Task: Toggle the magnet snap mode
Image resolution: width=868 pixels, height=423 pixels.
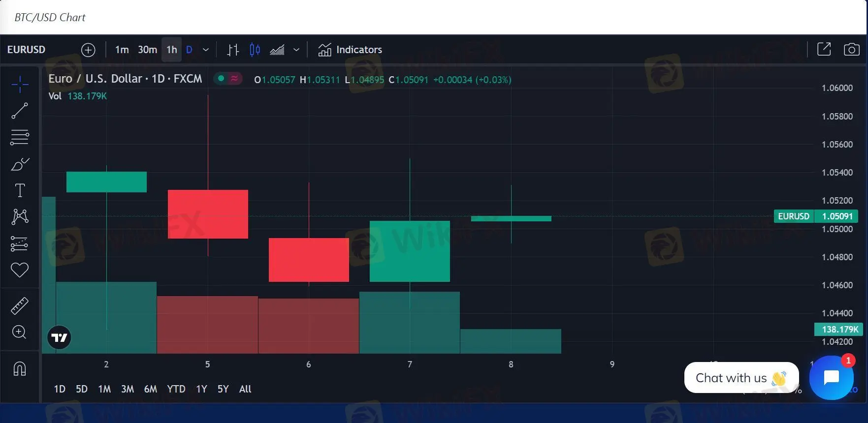Action: pos(20,368)
